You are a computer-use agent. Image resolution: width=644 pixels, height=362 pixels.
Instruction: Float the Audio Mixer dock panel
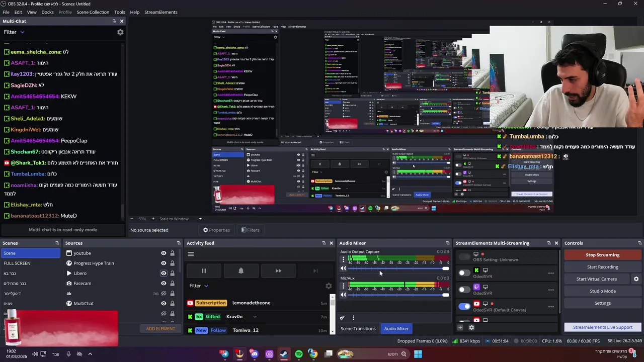click(x=447, y=243)
